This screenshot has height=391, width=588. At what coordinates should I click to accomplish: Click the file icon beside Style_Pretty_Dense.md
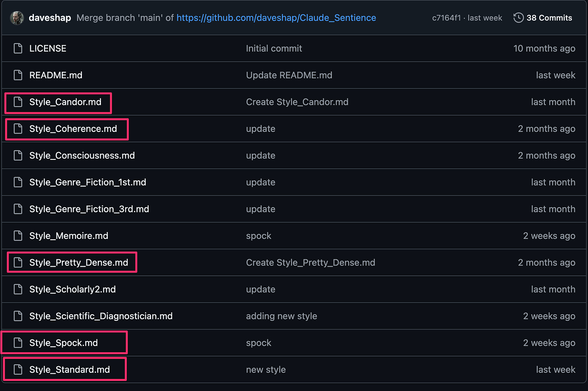point(18,263)
